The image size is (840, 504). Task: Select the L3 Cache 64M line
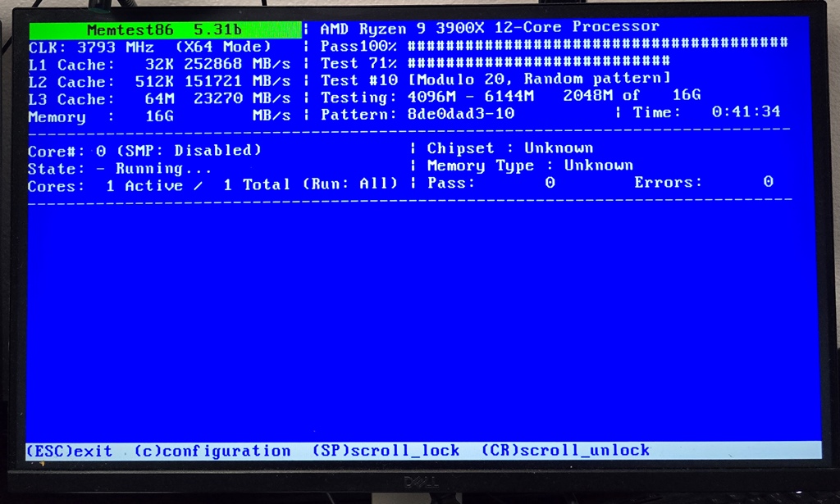tap(159, 99)
